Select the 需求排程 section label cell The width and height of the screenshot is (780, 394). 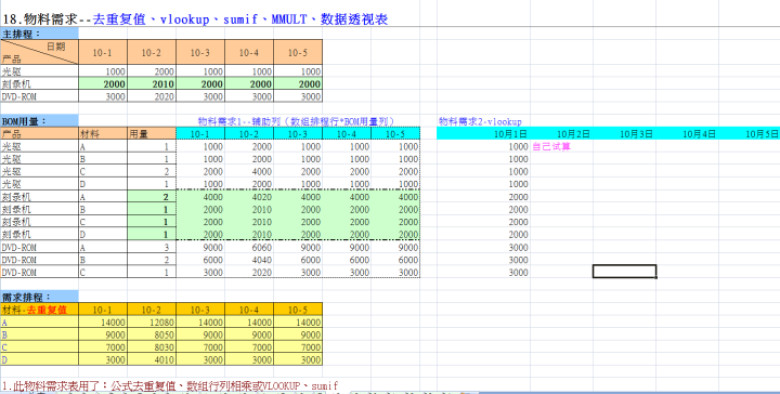pos(39,296)
